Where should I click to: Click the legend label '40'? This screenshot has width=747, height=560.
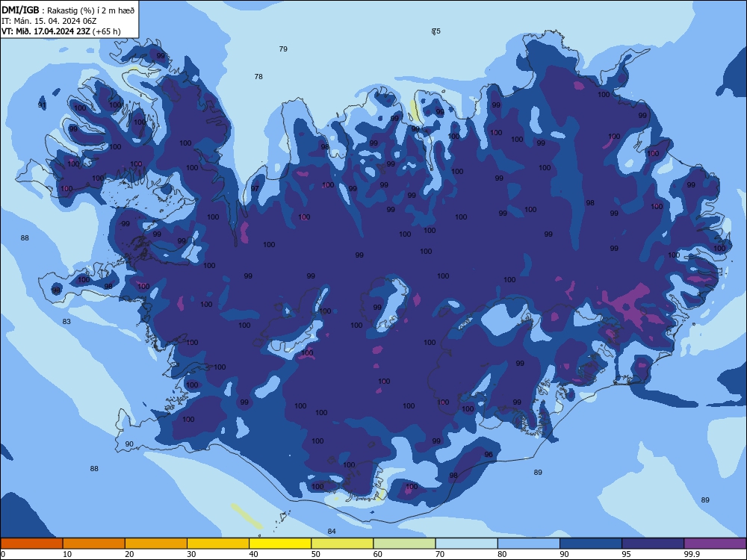pyautogui.click(x=253, y=554)
